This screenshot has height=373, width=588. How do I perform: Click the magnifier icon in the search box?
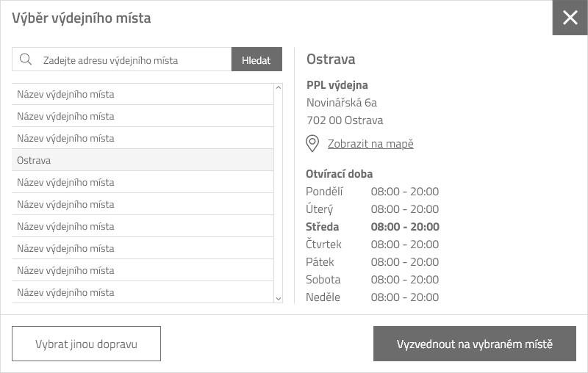coord(26,59)
